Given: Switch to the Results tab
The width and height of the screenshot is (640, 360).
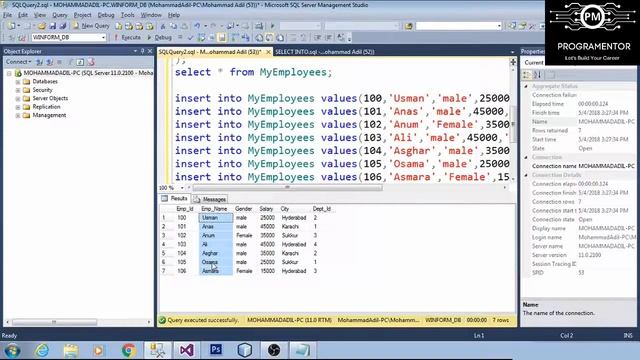Looking at the screenshot, I should [175, 198].
